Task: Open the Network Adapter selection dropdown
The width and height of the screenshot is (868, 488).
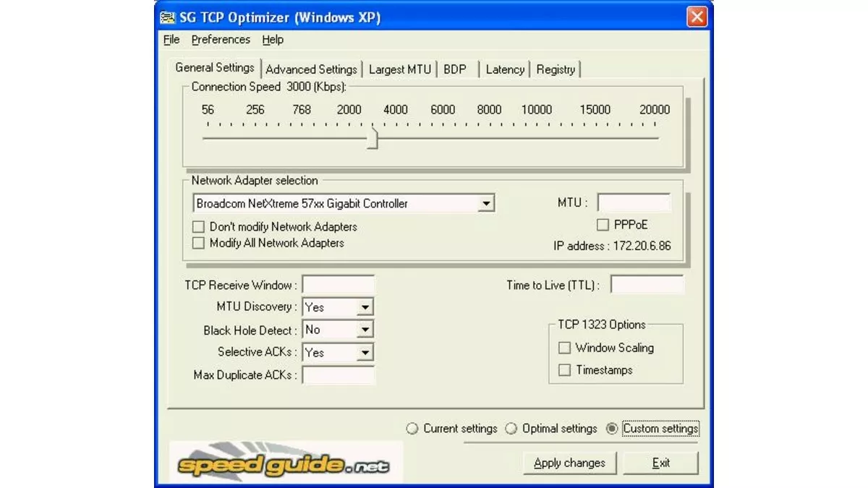Action: [x=487, y=203]
